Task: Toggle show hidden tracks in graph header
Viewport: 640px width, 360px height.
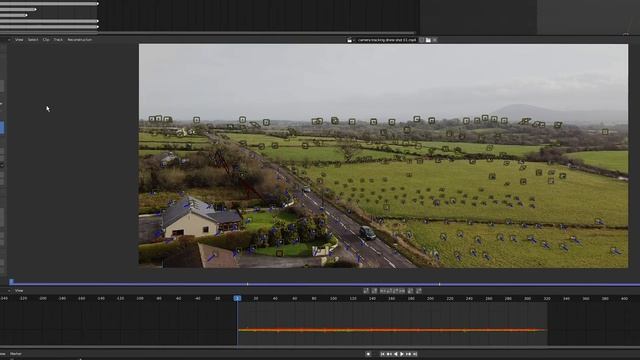Action: (374, 291)
